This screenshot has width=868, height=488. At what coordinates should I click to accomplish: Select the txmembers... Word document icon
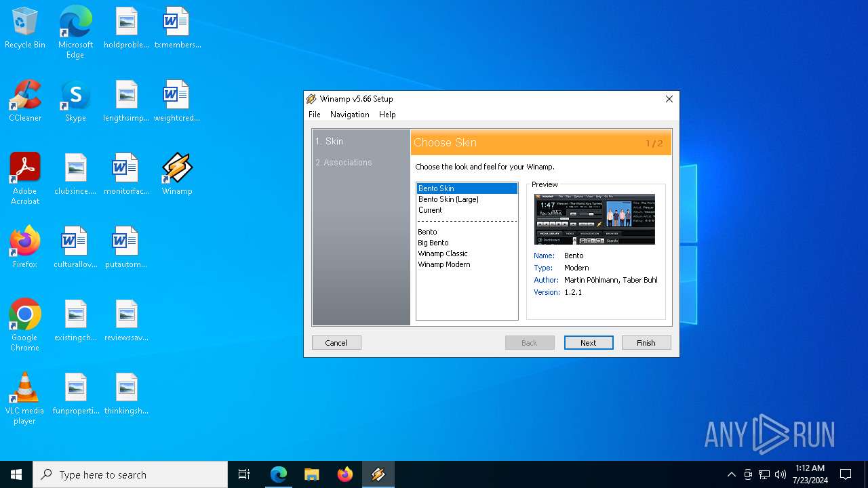tap(177, 28)
